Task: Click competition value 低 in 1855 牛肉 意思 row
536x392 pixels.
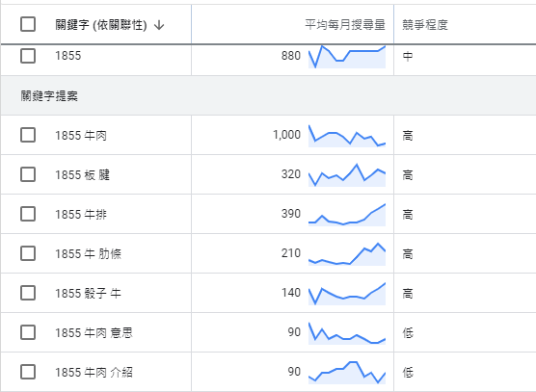Action: coord(408,333)
